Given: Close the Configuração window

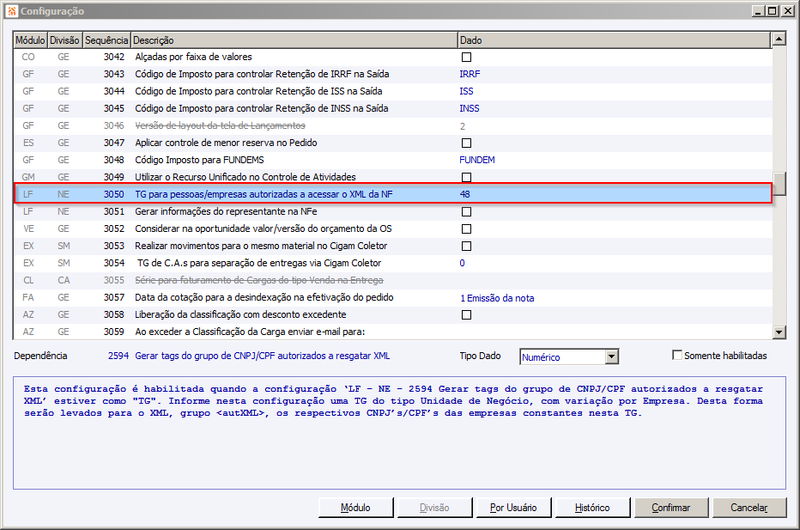Looking at the screenshot, I should 787,11.
